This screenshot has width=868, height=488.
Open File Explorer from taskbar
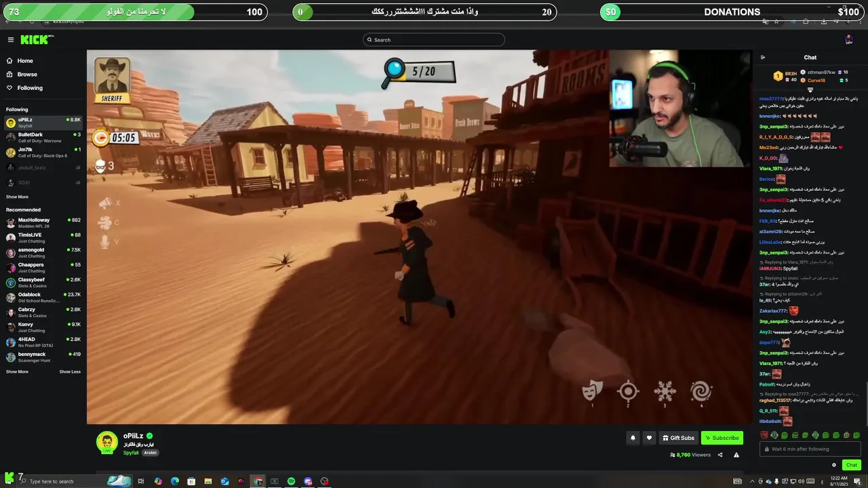click(208, 481)
